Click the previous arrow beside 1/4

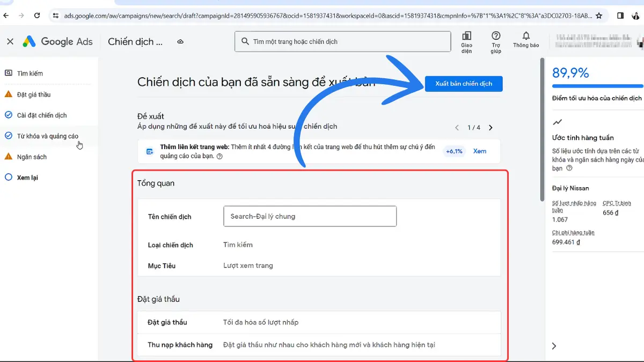coord(457,128)
